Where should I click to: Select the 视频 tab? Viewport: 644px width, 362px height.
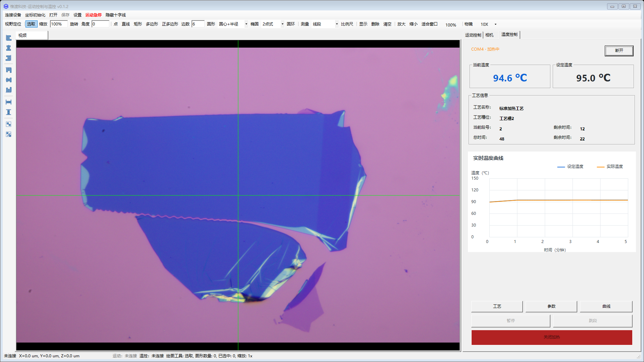(32, 35)
